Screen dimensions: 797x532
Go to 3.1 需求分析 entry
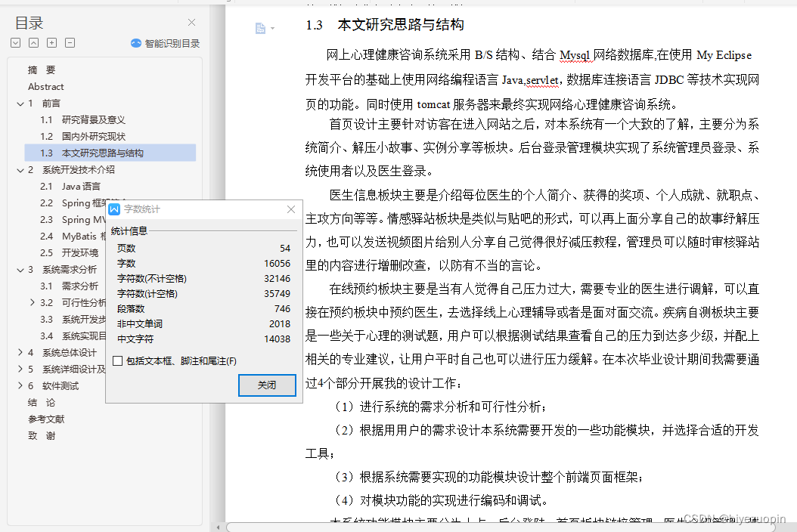(x=69, y=286)
